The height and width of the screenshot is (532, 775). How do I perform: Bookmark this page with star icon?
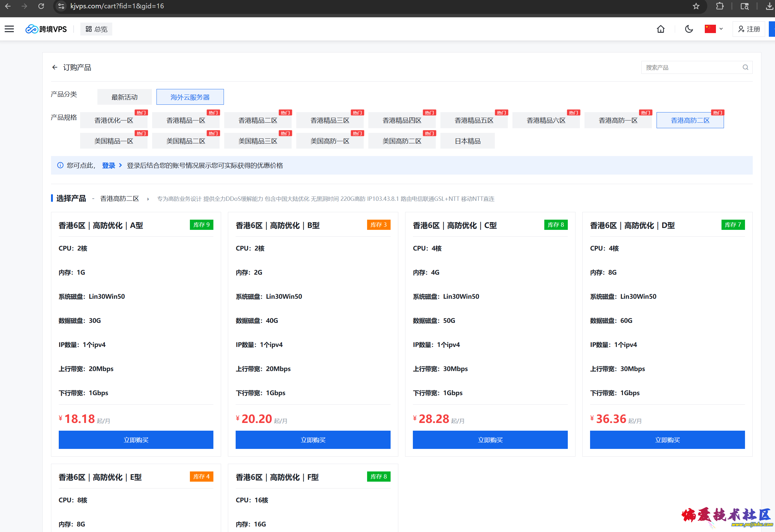click(x=696, y=6)
